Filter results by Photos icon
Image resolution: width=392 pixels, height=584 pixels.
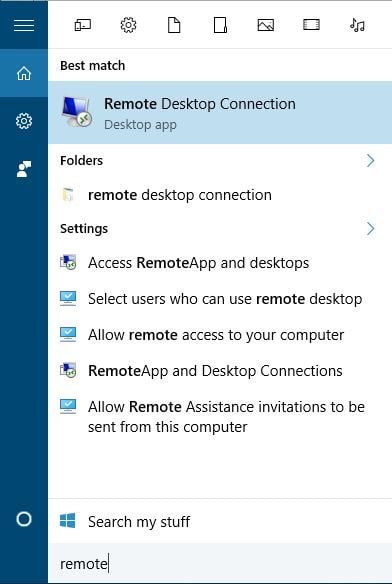[x=266, y=25]
